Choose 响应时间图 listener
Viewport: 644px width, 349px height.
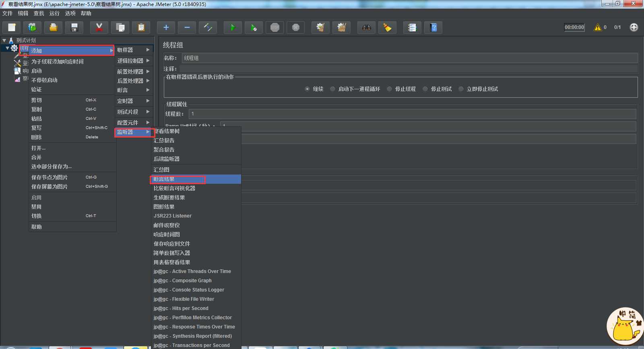coord(196,234)
